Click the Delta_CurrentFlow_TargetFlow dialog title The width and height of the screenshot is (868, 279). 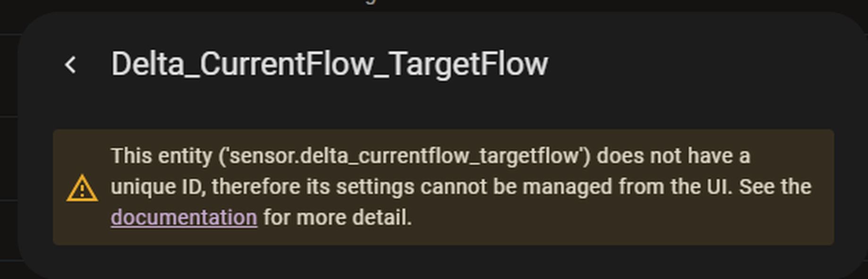pos(329,64)
